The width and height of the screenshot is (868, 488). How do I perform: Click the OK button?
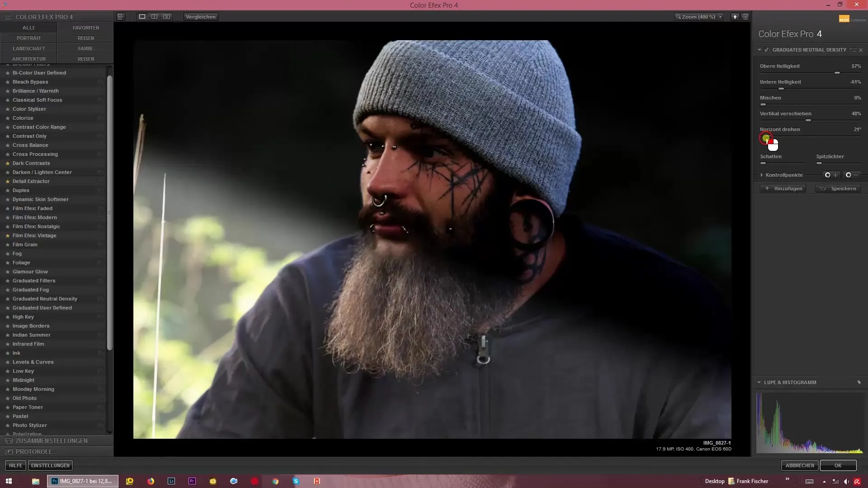[838, 465]
